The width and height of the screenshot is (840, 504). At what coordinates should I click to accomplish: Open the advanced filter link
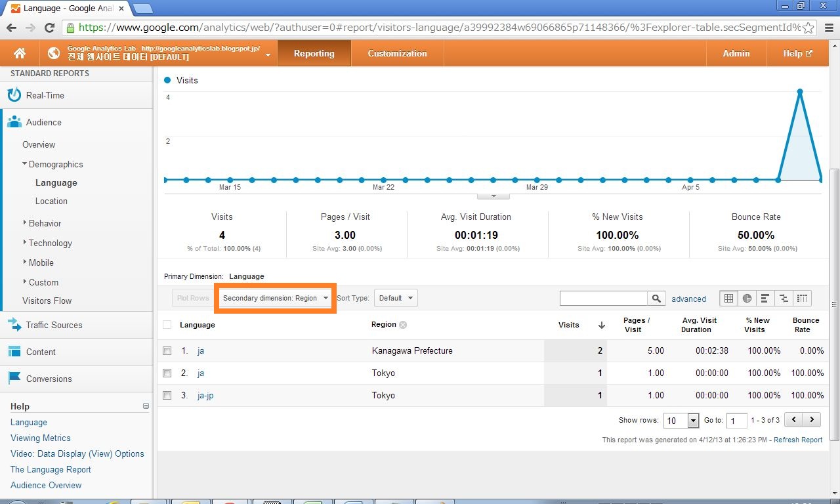(688, 299)
